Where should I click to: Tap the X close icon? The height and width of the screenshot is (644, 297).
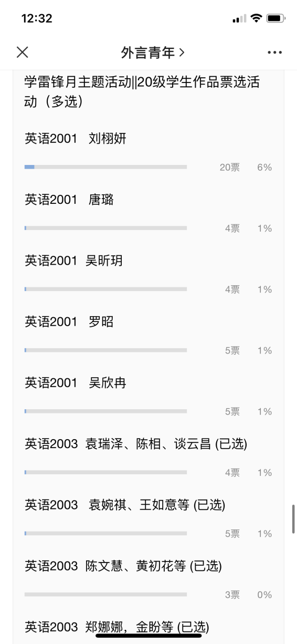tap(22, 52)
